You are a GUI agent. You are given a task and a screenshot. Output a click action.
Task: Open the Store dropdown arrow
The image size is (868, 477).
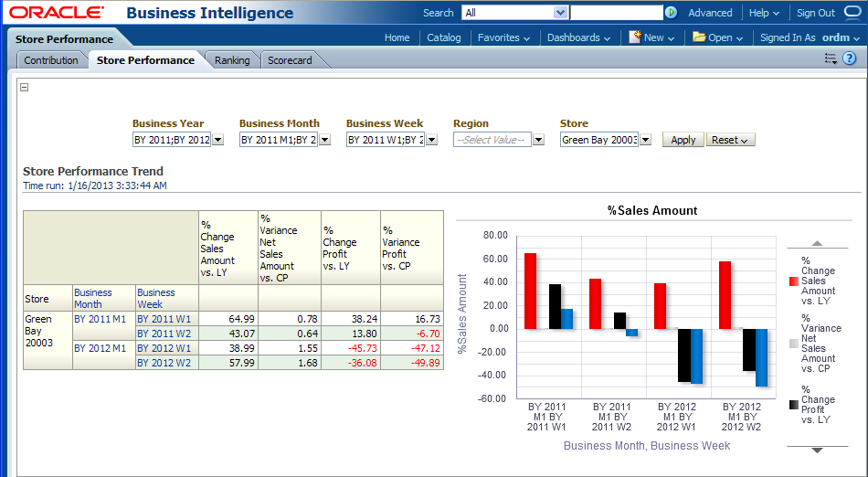(x=645, y=140)
